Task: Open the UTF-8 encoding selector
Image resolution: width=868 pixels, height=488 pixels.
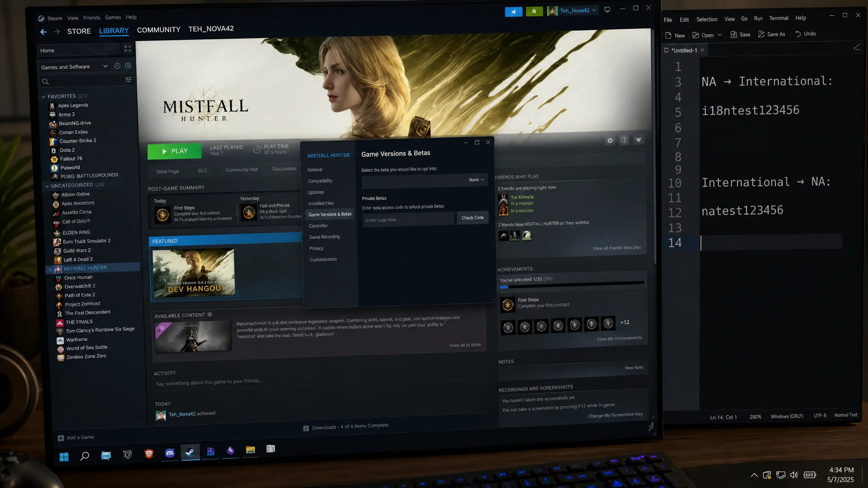Action: 820,416
